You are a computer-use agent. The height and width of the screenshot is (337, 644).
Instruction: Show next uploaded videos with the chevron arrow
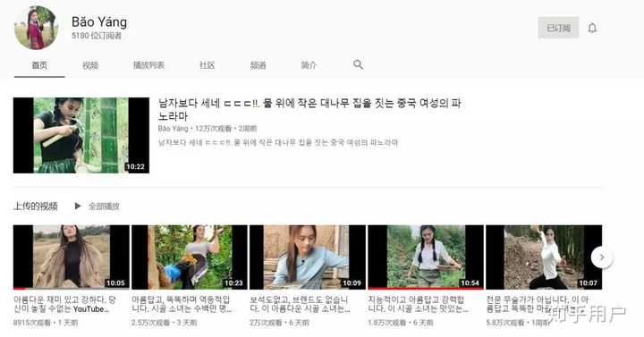[x=602, y=257]
